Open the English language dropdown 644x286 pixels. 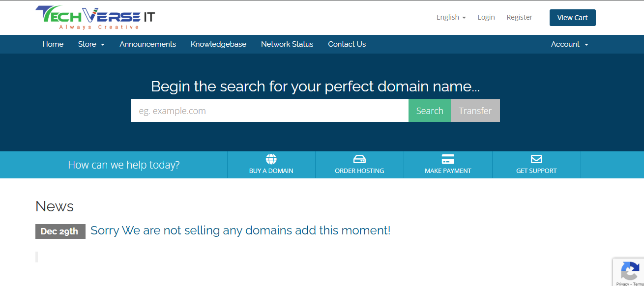[x=451, y=17]
